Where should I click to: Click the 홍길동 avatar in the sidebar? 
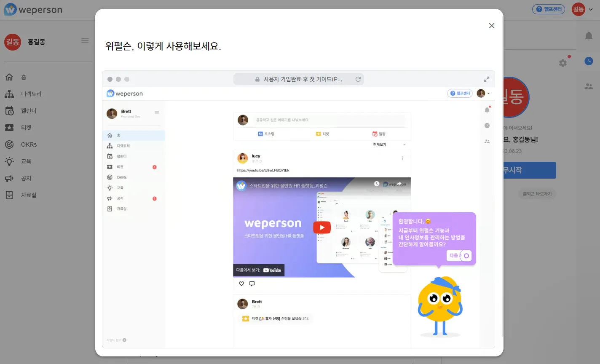tap(13, 42)
